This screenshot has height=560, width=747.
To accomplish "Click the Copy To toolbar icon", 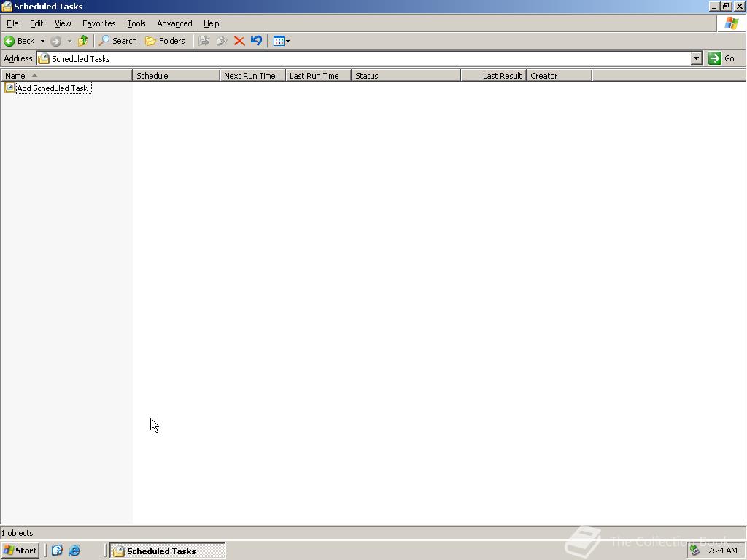I will pos(222,41).
